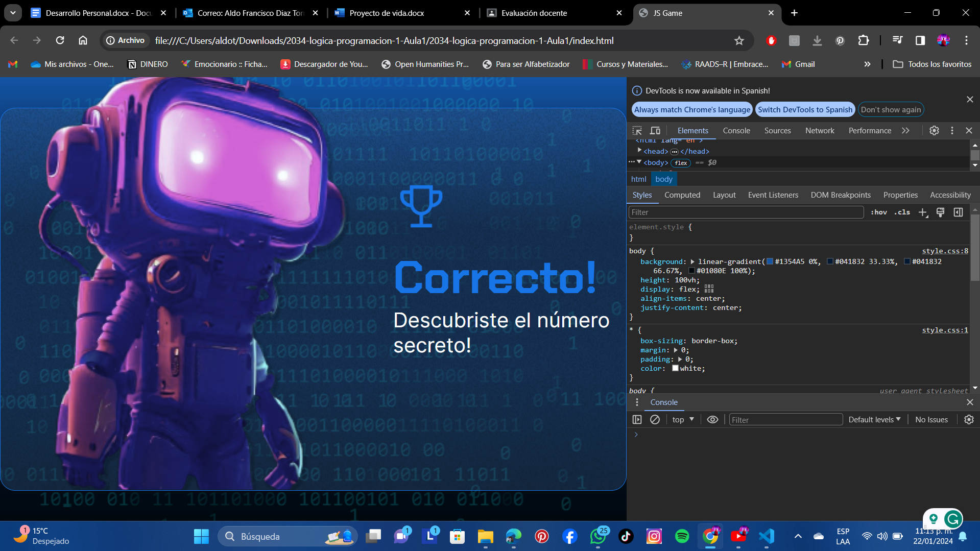The height and width of the screenshot is (551, 980).
Task: Select body in breadcrumb
Action: (663, 179)
